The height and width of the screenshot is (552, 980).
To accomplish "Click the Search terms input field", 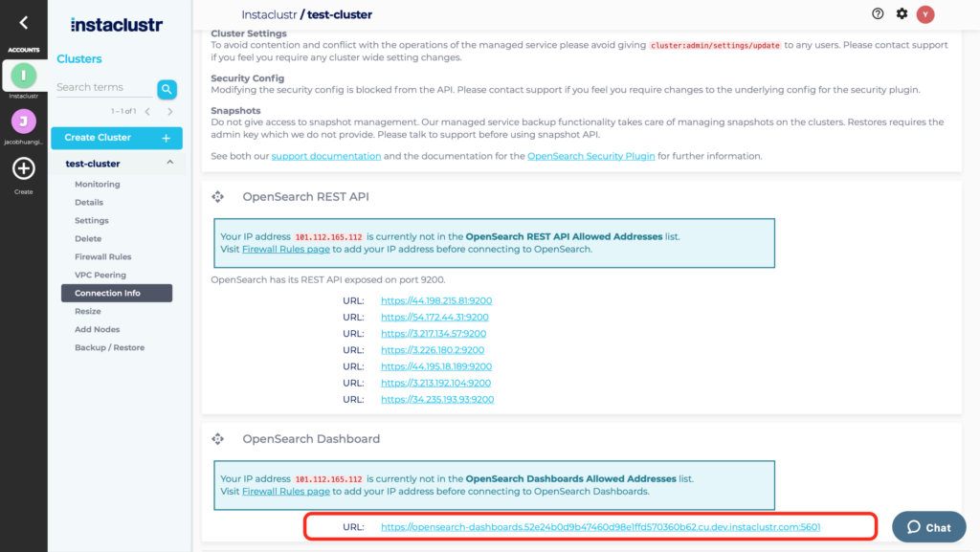I will click(x=103, y=88).
